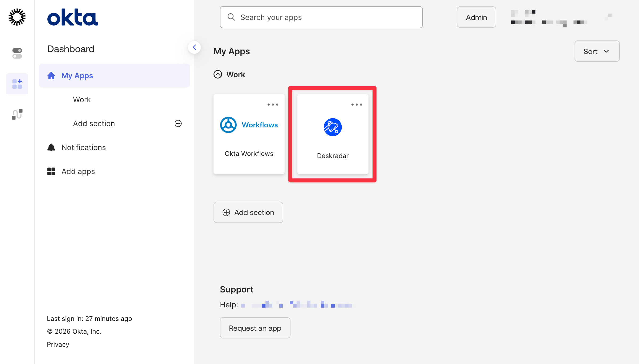Go to Work section in sidebar

[x=82, y=100]
